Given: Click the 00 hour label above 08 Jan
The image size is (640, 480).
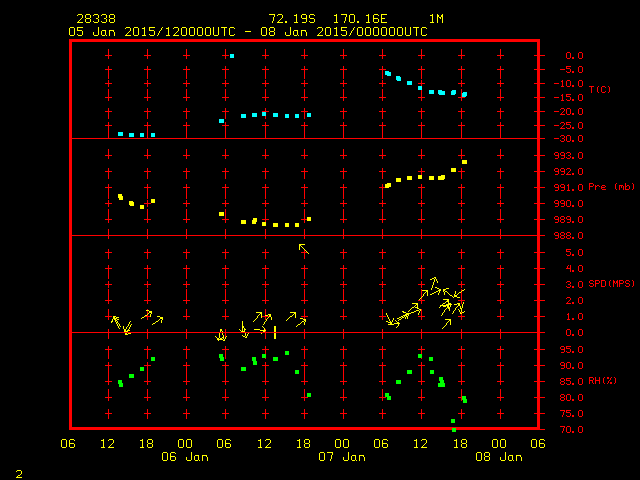Looking at the screenshot, I should pos(499,444).
